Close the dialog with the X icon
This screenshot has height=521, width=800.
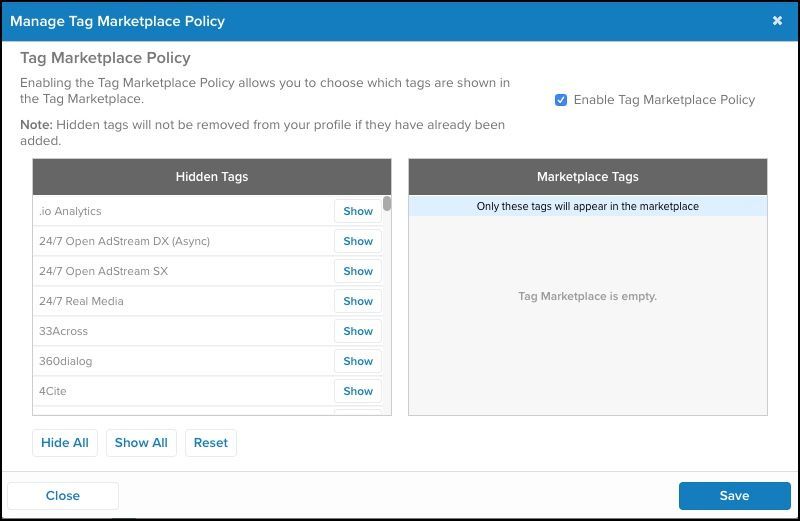tap(777, 21)
